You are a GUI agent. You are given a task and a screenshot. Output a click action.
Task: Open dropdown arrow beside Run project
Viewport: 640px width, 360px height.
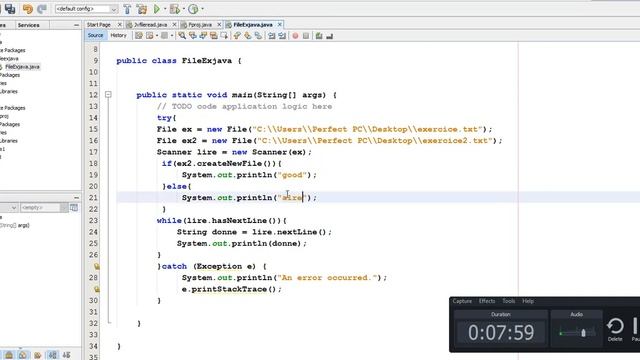pos(165,9)
